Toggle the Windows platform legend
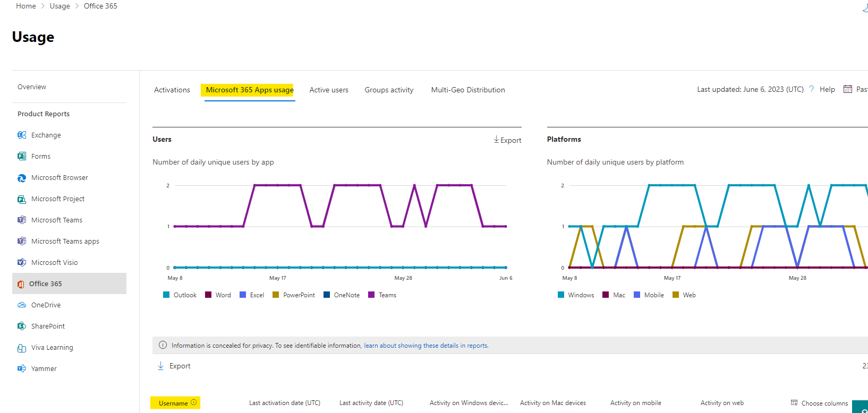This screenshot has height=413, width=868. coord(576,295)
